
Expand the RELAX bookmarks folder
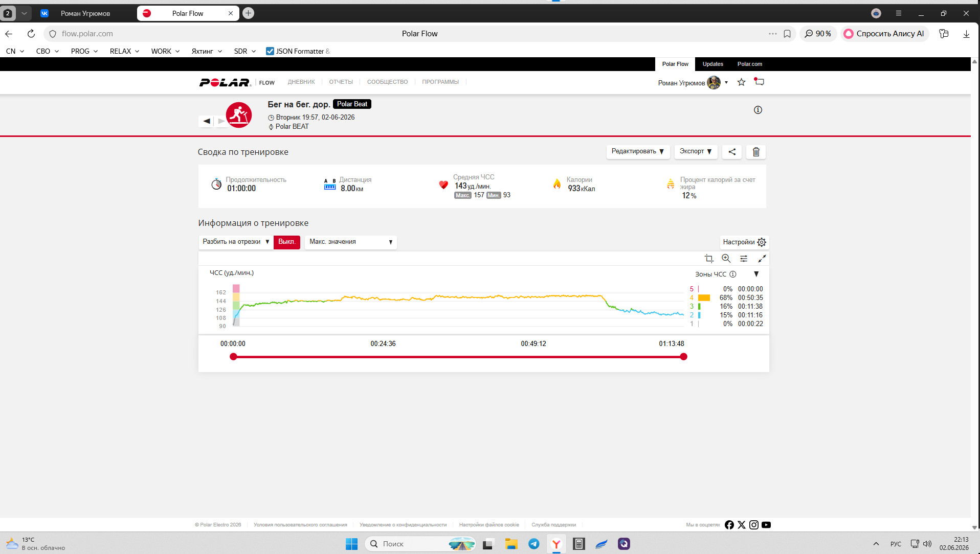point(124,51)
